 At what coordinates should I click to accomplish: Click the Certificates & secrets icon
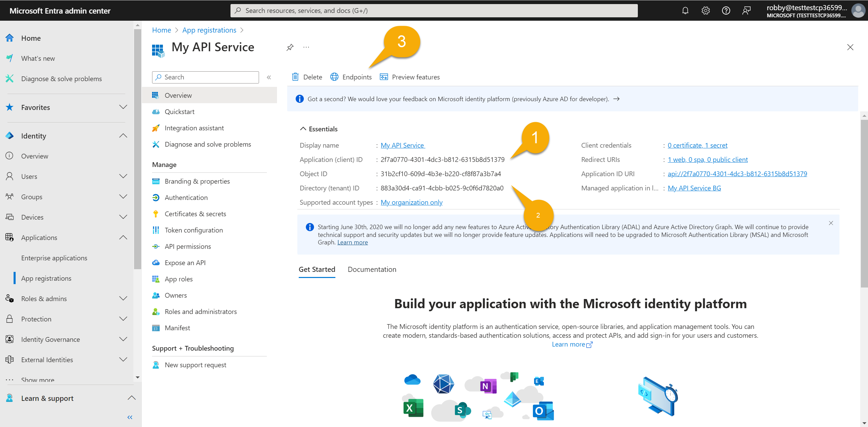[x=155, y=214]
